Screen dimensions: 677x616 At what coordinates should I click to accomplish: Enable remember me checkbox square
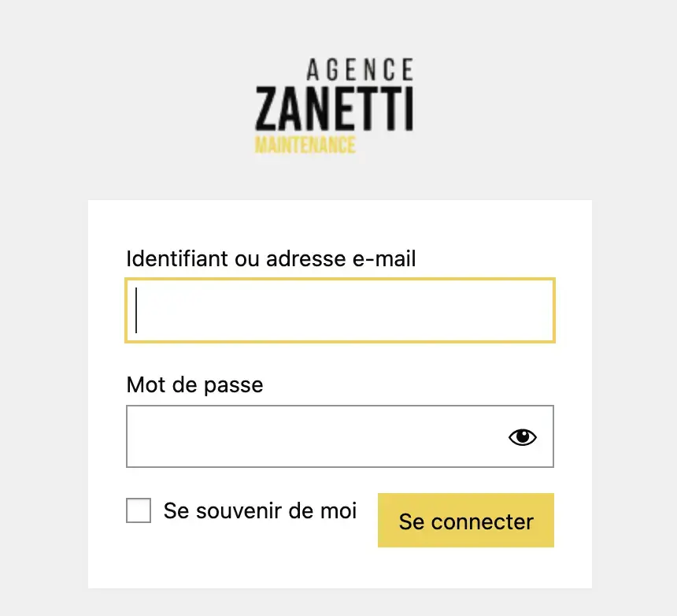point(139,510)
